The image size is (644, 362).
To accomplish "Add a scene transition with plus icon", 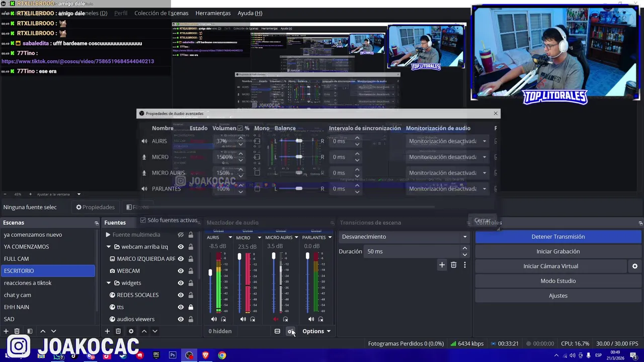I will coord(442,265).
